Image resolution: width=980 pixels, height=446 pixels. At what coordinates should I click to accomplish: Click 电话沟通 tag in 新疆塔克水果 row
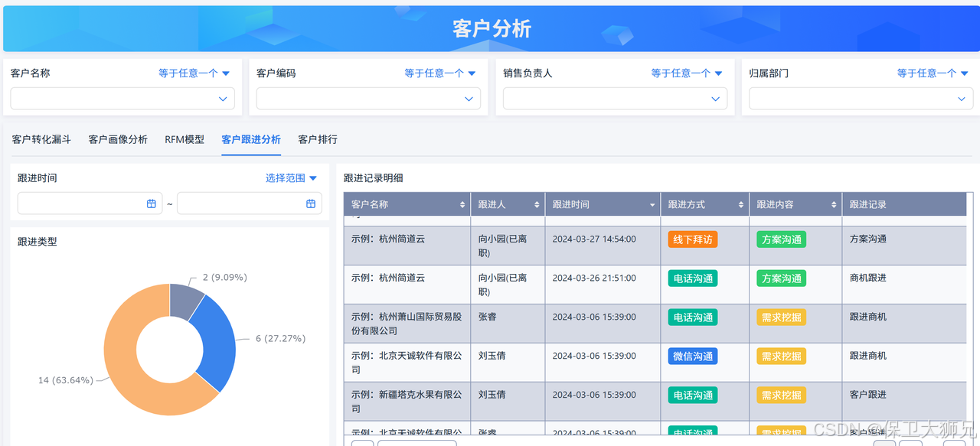(x=693, y=396)
